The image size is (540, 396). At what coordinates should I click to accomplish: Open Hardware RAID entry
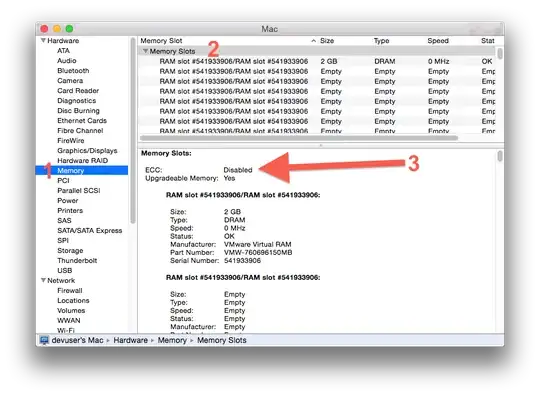click(x=82, y=160)
